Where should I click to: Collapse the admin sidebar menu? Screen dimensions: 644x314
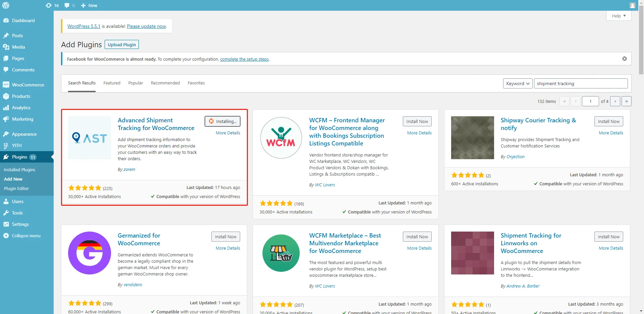click(x=26, y=236)
